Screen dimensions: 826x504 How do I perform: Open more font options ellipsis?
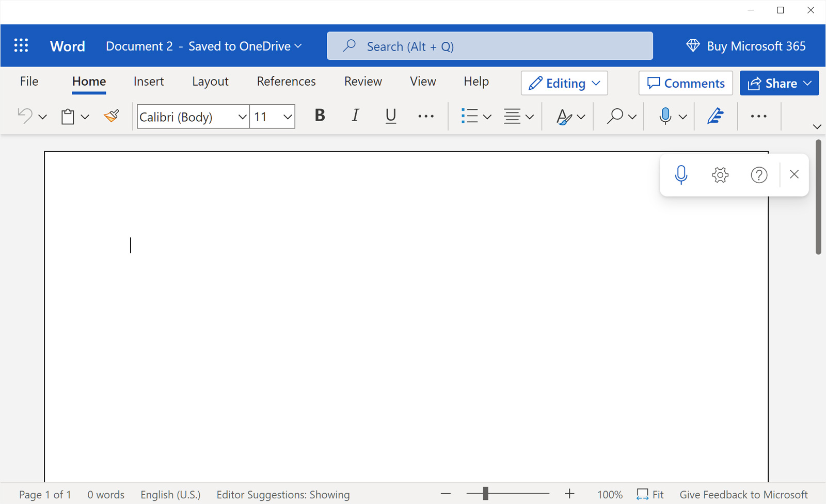[x=426, y=117]
